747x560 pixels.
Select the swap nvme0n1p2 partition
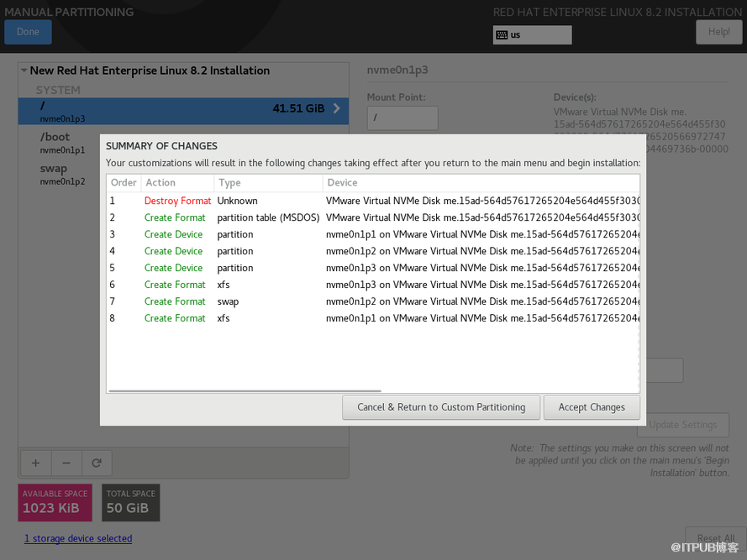[x=62, y=175]
